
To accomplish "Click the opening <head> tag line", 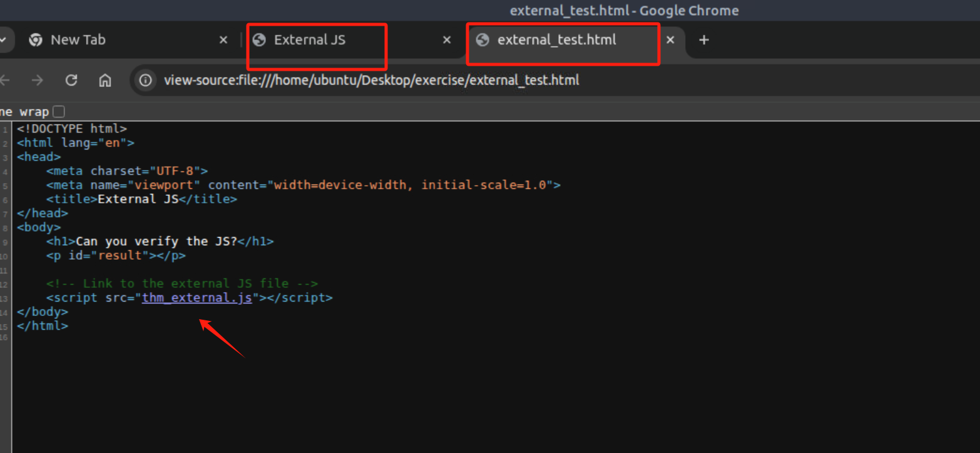I will tap(39, 157).
